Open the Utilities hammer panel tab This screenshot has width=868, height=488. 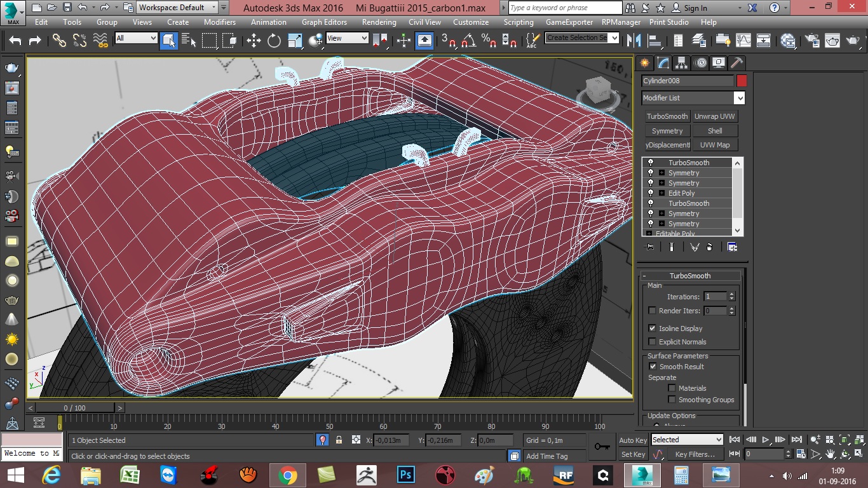tap(736, 63)
